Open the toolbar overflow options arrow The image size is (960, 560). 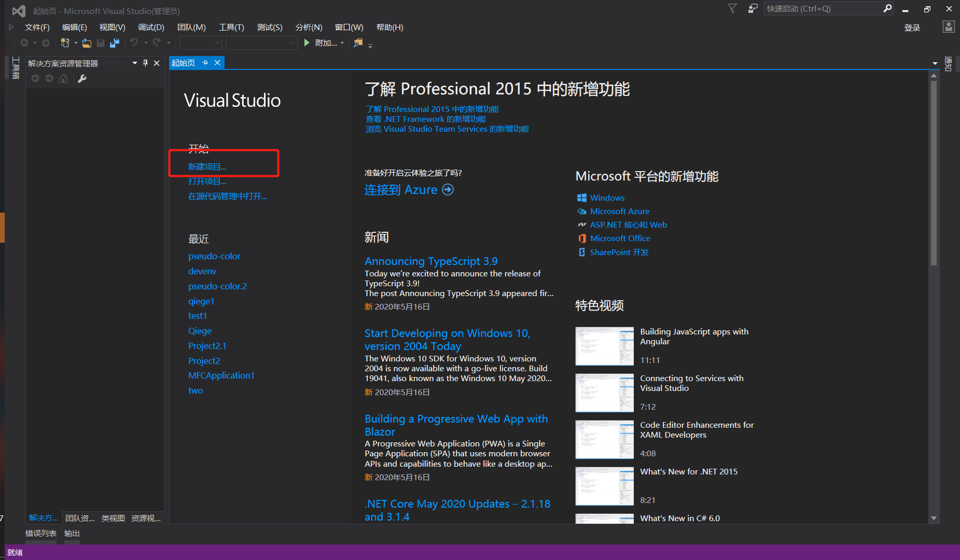tap(370, 46)
